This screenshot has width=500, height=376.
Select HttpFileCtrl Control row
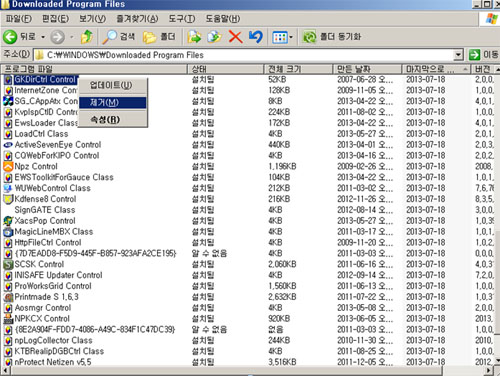(x=248, y=243)
